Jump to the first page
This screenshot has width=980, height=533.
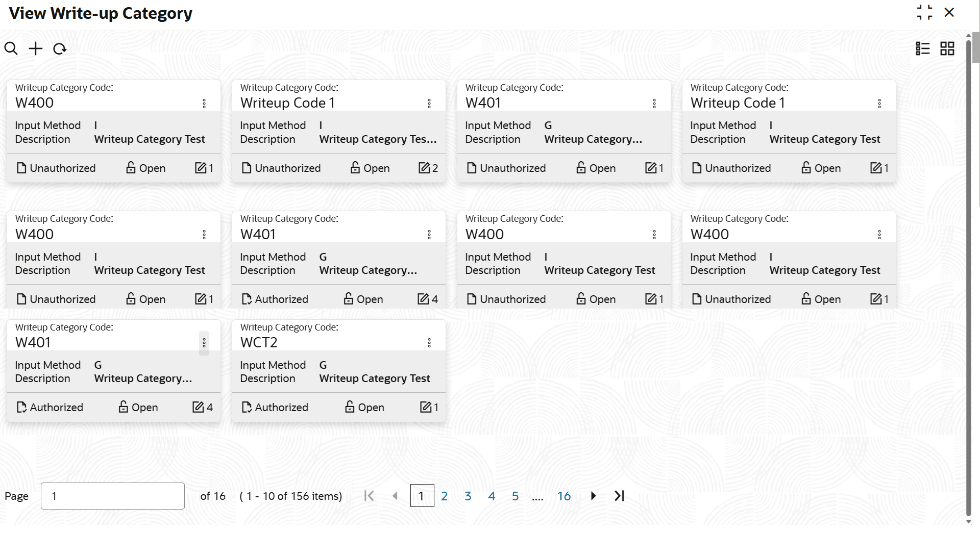[369, 496]
